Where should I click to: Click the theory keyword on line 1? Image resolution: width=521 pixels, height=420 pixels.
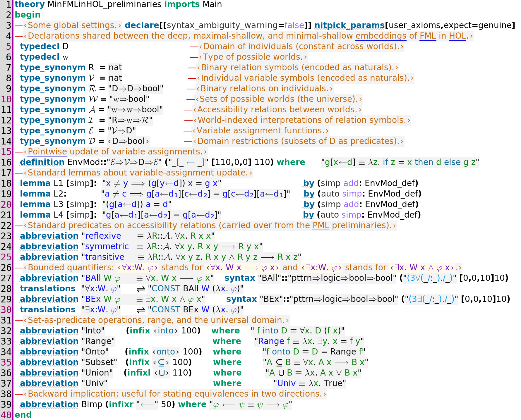click(x=30, y=4)
